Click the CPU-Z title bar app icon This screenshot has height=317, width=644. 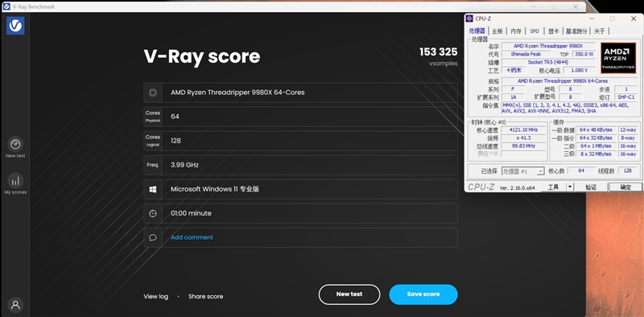click(x=470, y=19)
